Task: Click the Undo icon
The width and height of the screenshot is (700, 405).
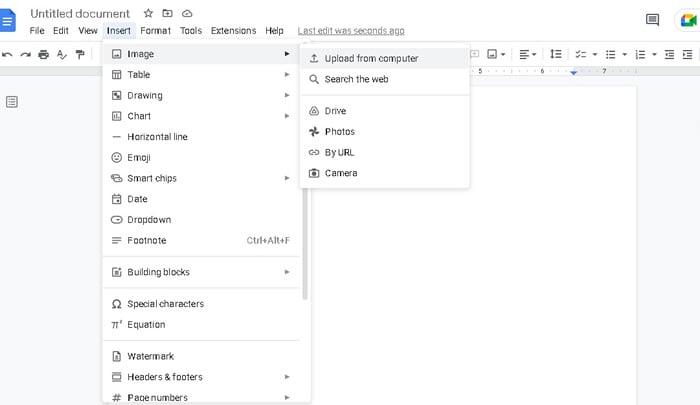Action: (8, 54)
